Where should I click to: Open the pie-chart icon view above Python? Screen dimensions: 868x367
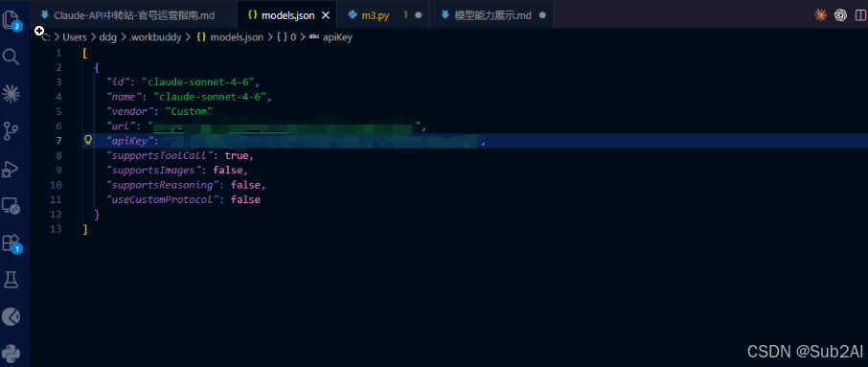(x=11, y=316)
